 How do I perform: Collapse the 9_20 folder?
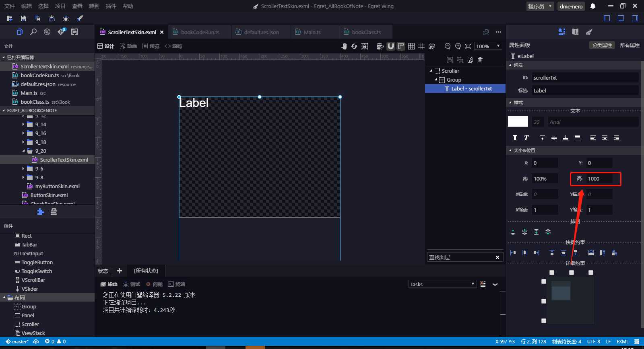(23, 151)
